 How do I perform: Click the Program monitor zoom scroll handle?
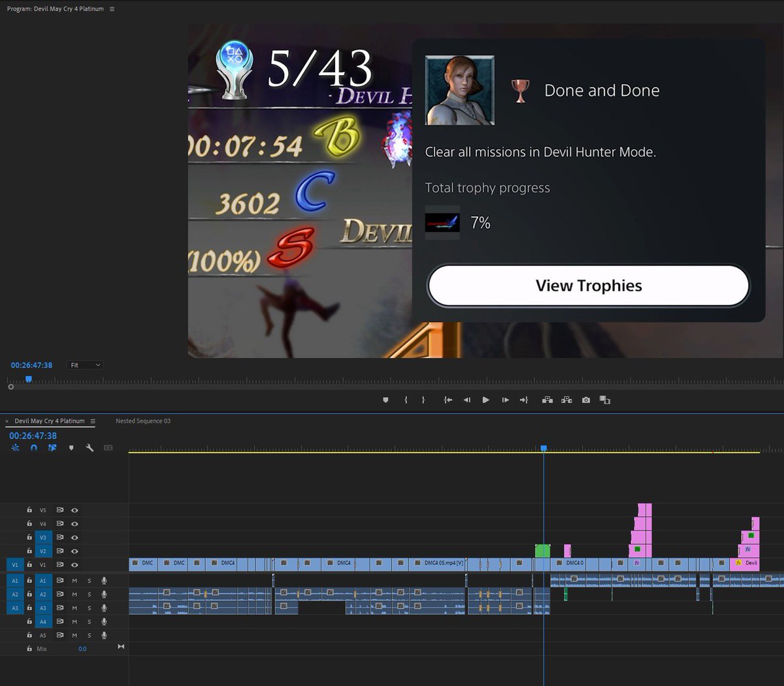tap(10, 387)
